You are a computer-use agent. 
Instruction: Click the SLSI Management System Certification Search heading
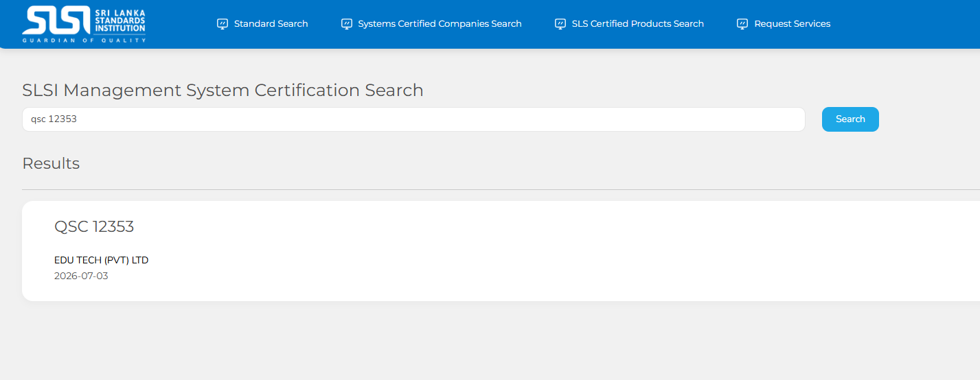[223, 90]
